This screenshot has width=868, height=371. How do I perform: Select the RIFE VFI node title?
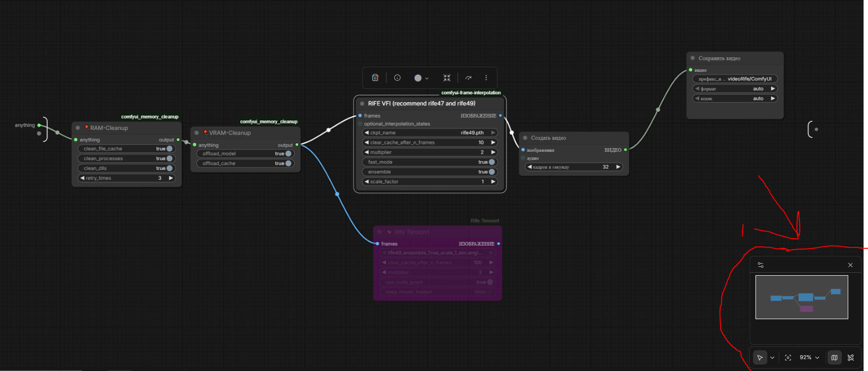click(421, 104)
